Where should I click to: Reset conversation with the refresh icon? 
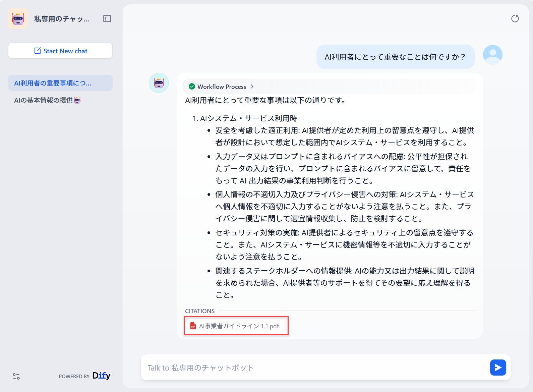pyautogui.click(x=515, y=19)
